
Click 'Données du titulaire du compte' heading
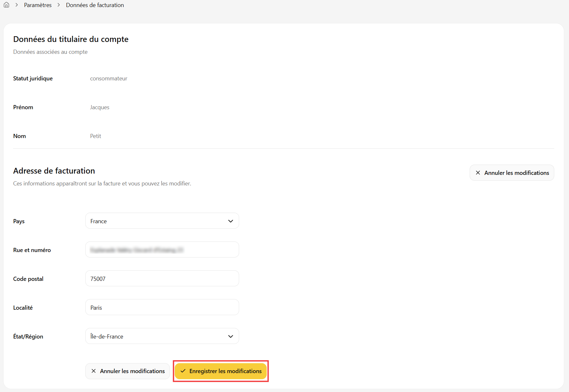(71, 39)
